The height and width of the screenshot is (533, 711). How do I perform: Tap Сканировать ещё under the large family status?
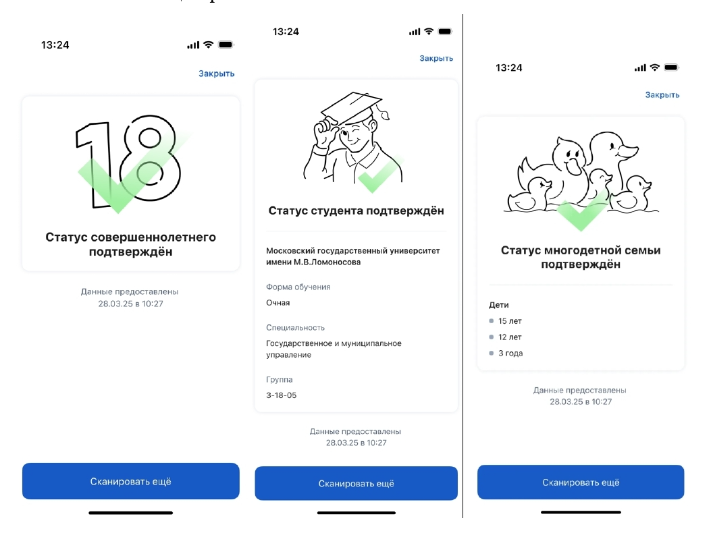(x=580, y=482)
